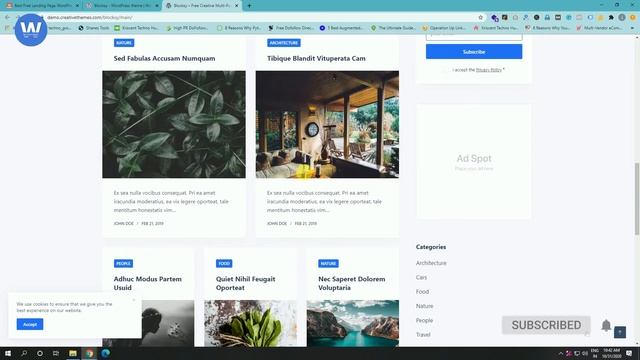The image size is (640, 360).
Task: Switch to the first browser tab
Action: tap(42, 6)
